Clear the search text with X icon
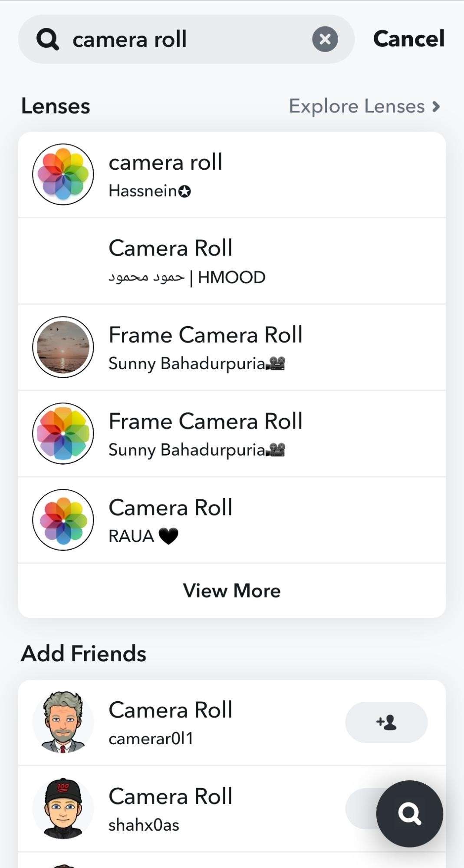The width and height of the screenshot is (464, 868). (325, 39)
